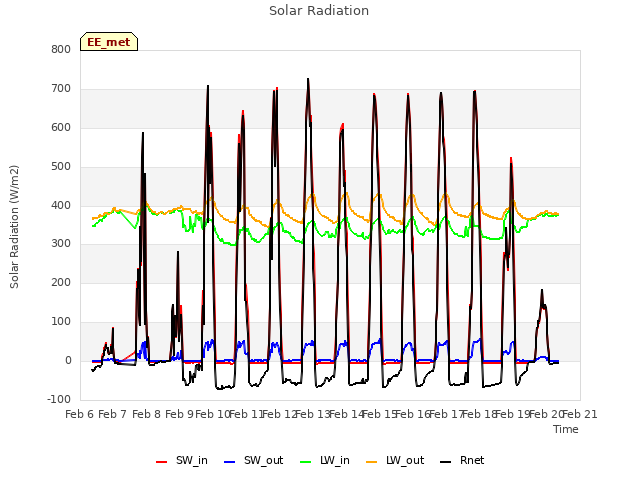Click the -100 y-axis tick label
This screenshot has width=640, height=480.
coord(59,400)
